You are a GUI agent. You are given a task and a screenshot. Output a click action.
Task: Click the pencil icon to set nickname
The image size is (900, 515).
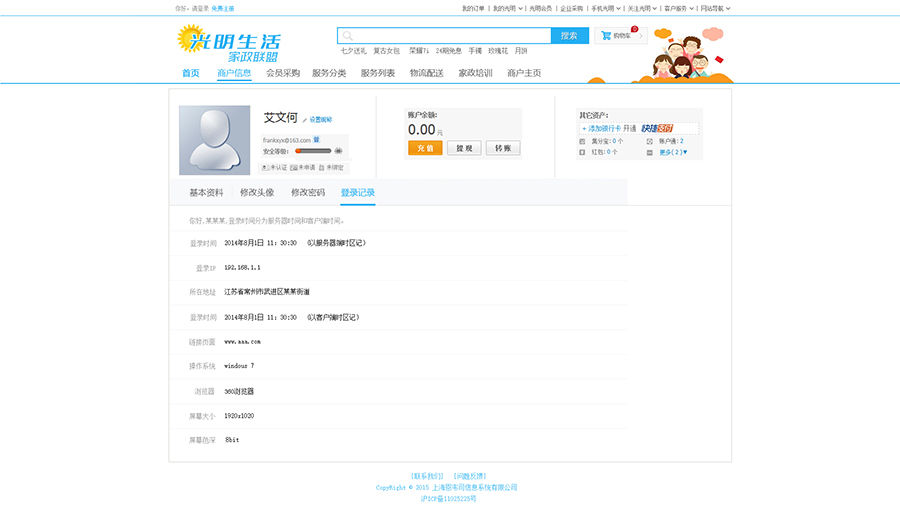point(305,119)
